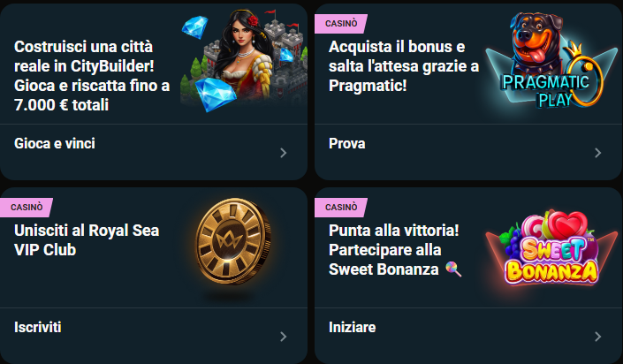Click the Gioca e vinci link

(55, 143)
